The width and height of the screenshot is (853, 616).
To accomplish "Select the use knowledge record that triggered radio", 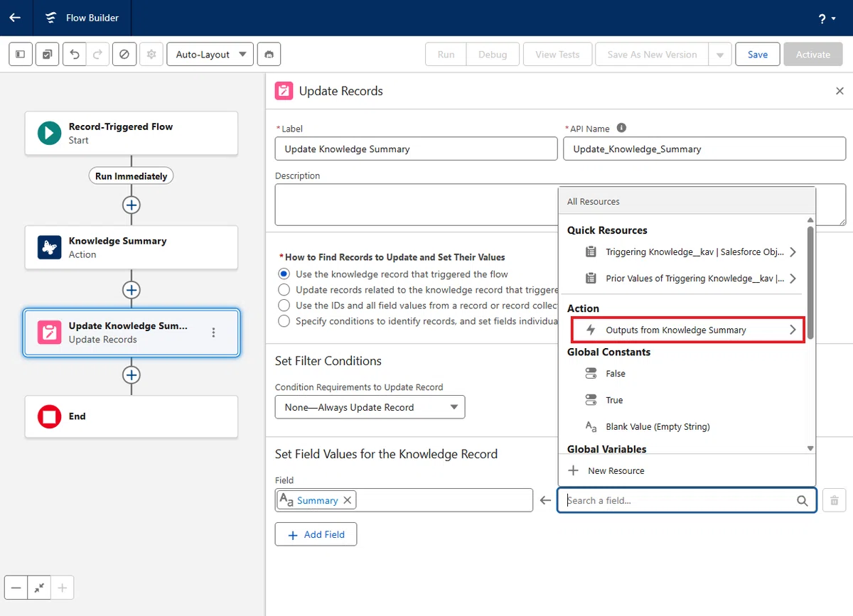I will [x=284, y=274].
